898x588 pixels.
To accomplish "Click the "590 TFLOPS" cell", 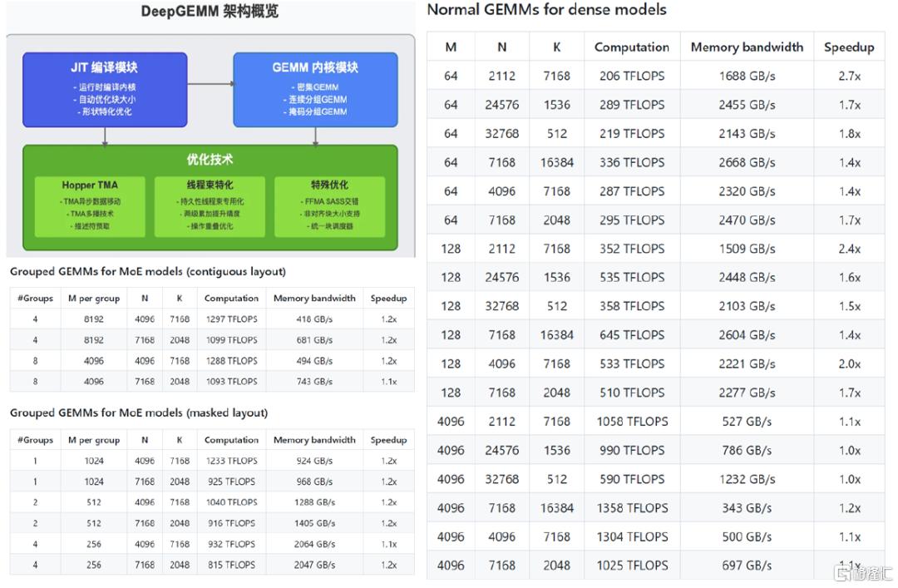I will [632, 479].
